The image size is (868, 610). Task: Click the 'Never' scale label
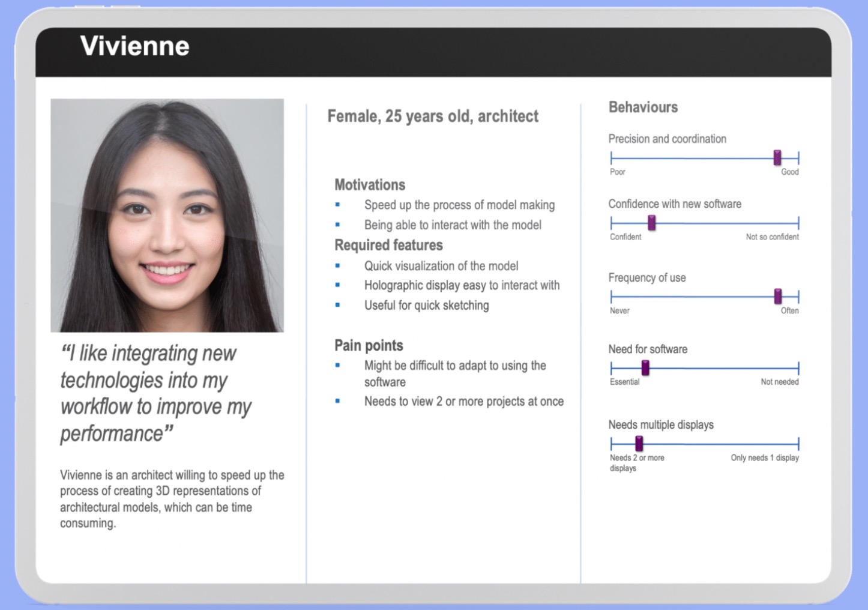click(619, 310)
